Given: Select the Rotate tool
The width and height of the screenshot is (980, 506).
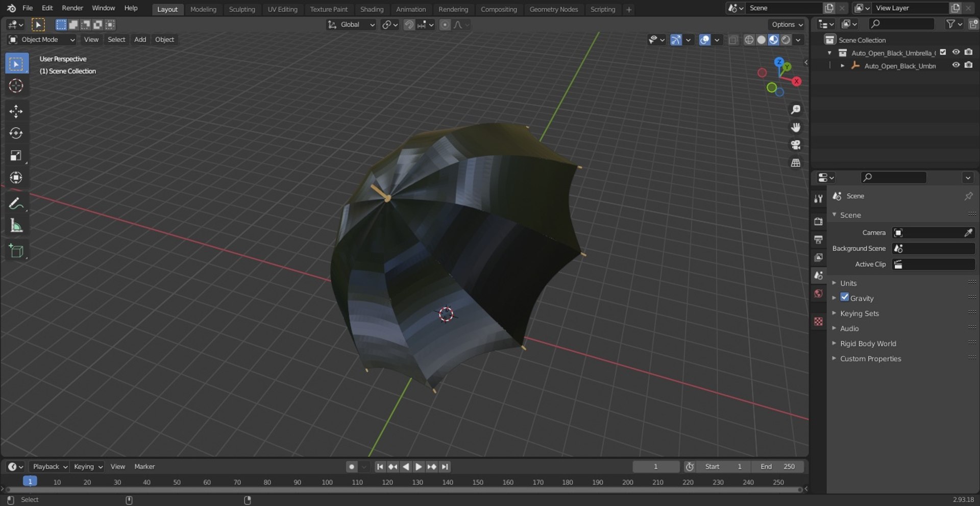Looking at the screenshot, I should coord(16,133).
